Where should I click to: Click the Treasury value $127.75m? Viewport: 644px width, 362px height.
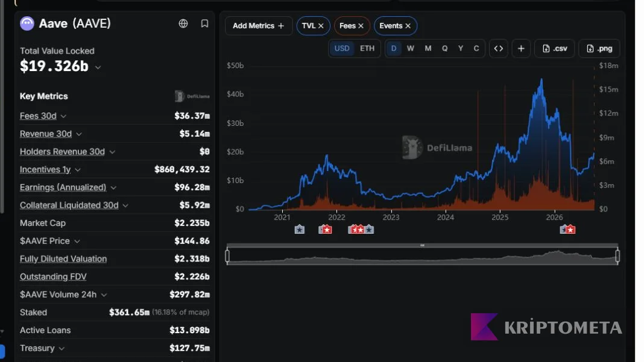[x=189, y=348]
